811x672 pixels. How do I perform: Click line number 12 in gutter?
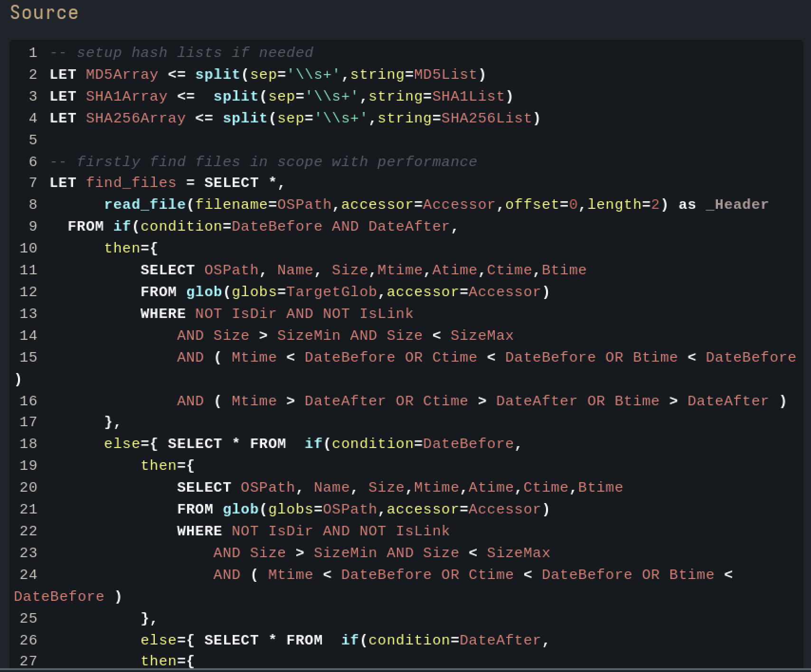click(x=28, y=292)
